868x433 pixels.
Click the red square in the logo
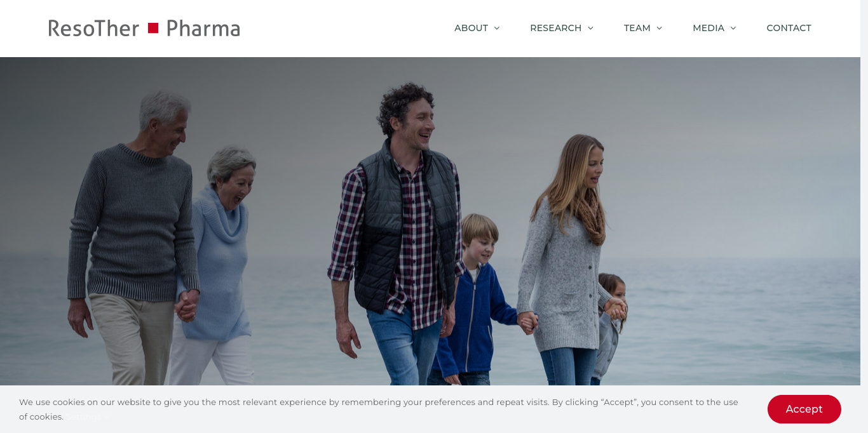click(153, 28)
